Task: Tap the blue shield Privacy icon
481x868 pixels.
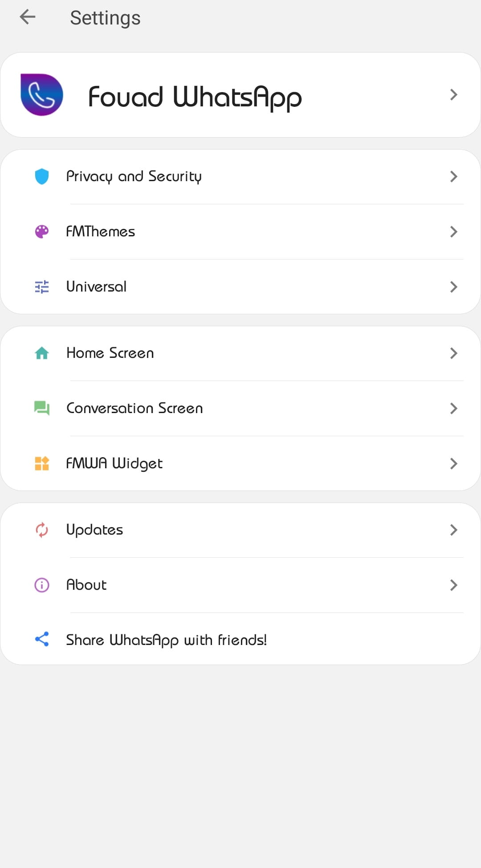Action: [42, 176]
